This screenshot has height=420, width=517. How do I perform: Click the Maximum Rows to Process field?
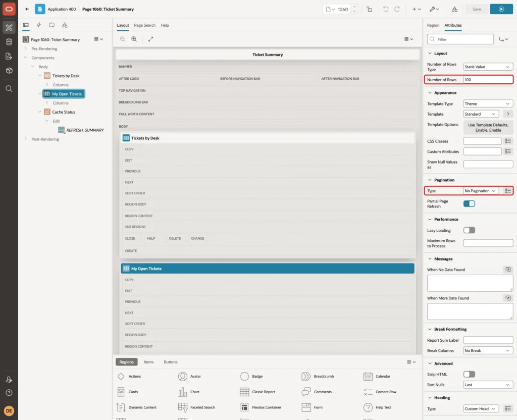pos(488,243)
